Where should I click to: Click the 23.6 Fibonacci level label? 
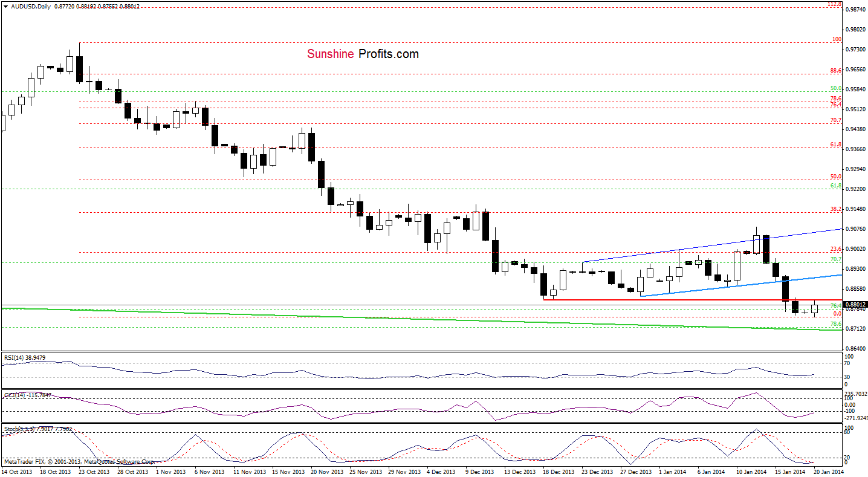(836, 249)
